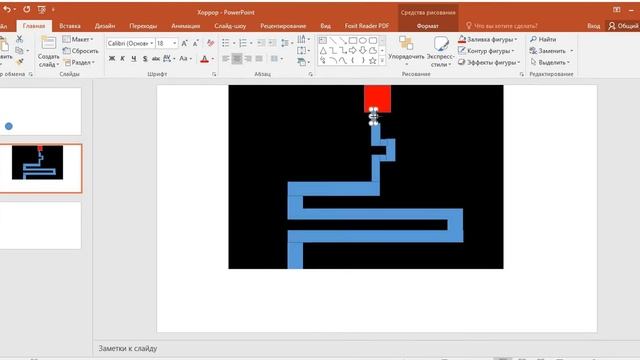Click Найти to find text

pyautogui.click(x=543, y=40)
